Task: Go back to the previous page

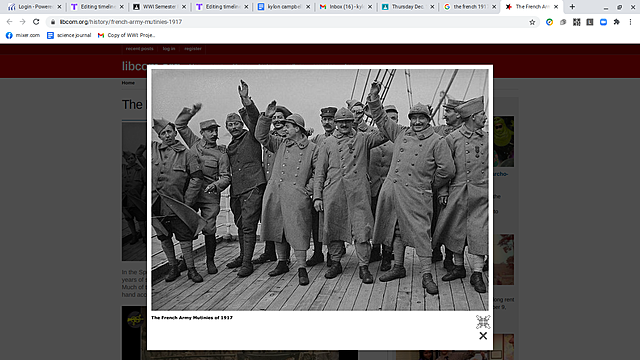Action: click(x=9, y=22)
